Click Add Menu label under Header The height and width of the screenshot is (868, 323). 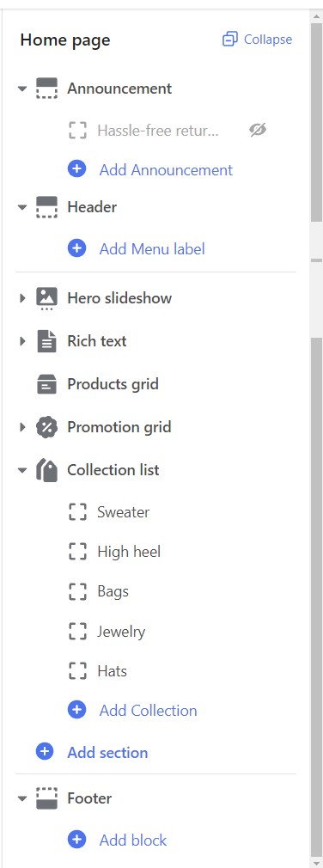[152, 249]
